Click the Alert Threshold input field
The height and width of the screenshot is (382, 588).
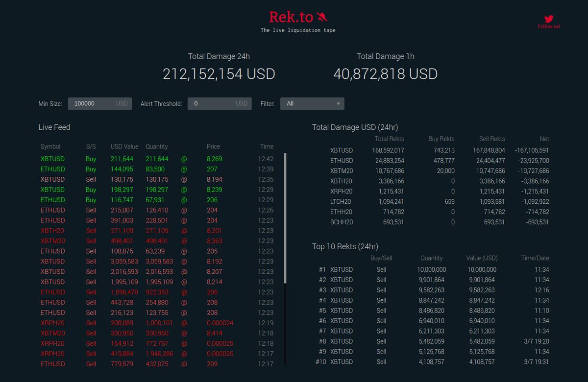(220, 103)
